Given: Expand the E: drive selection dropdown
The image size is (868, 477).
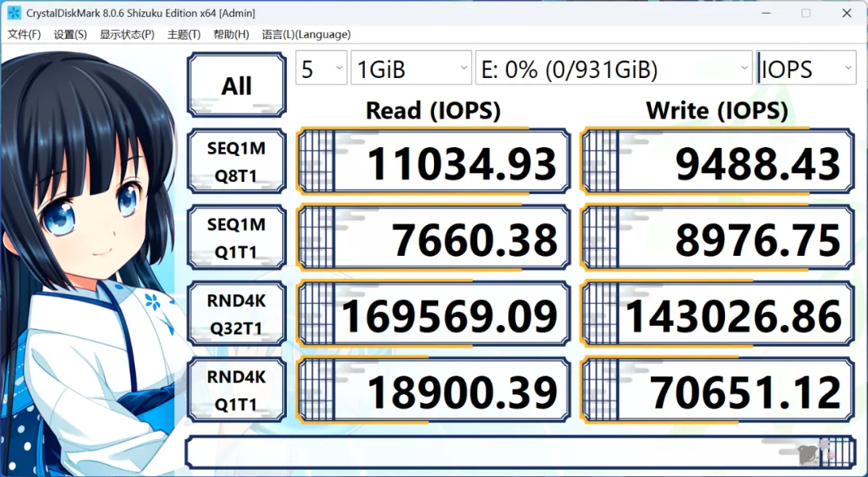Looking at the screenshot, I should coord(613,68).
